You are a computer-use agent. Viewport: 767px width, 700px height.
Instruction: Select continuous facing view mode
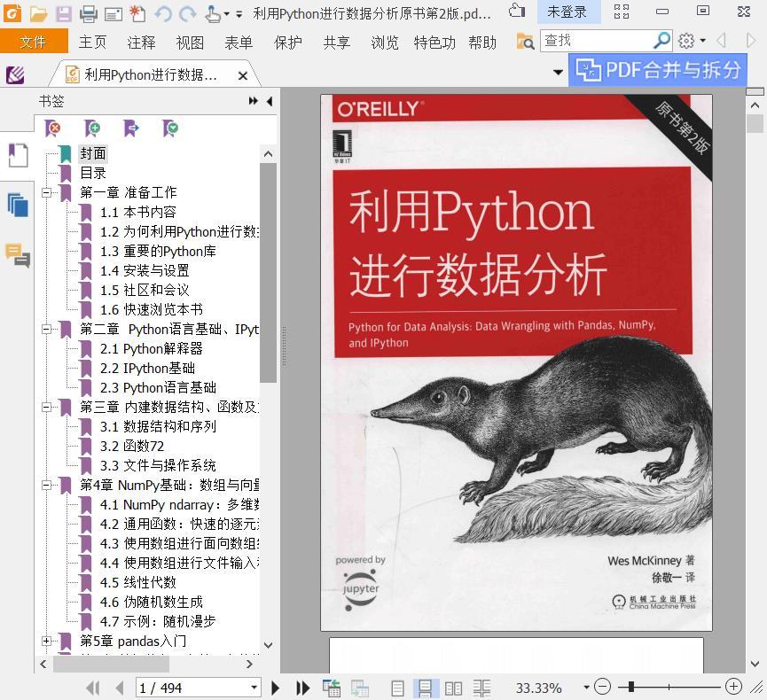(481, 688)
